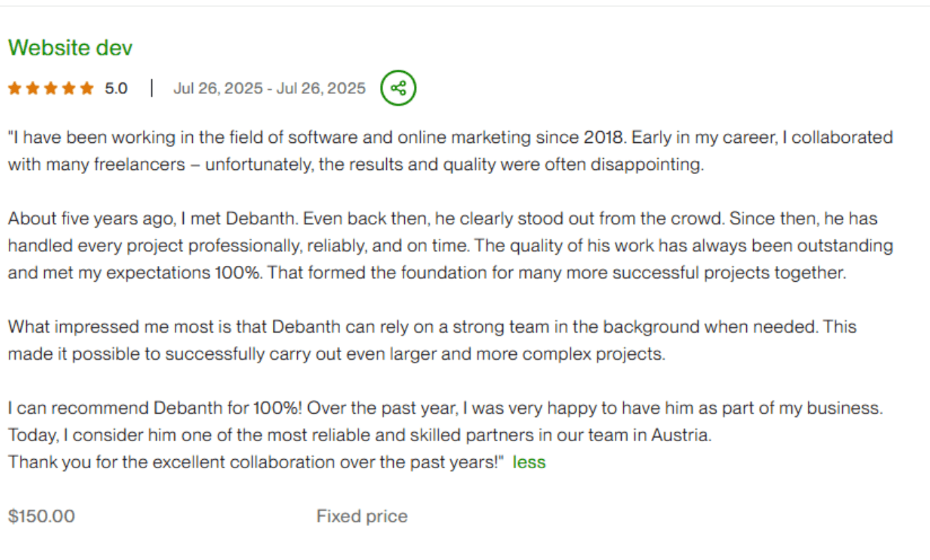Select the $150.00 price amount
This screenshot has height=560, width=930.
point(41,516)
